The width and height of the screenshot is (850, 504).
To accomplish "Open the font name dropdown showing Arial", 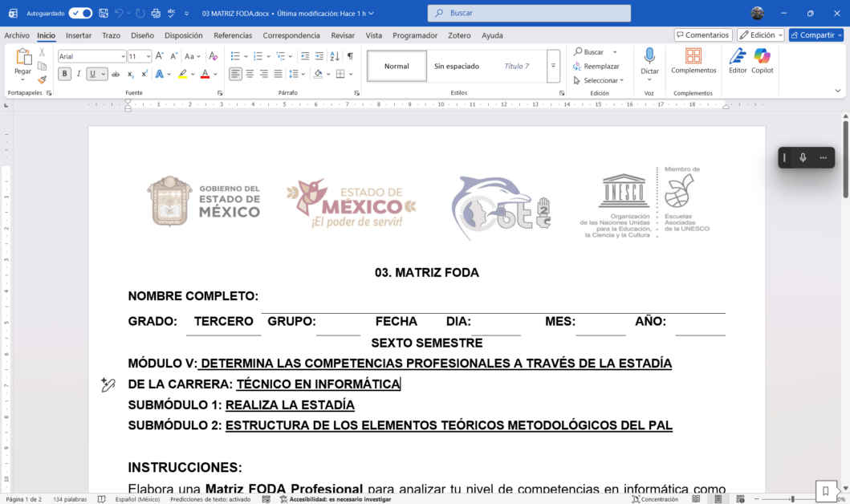I will point(92,56).
